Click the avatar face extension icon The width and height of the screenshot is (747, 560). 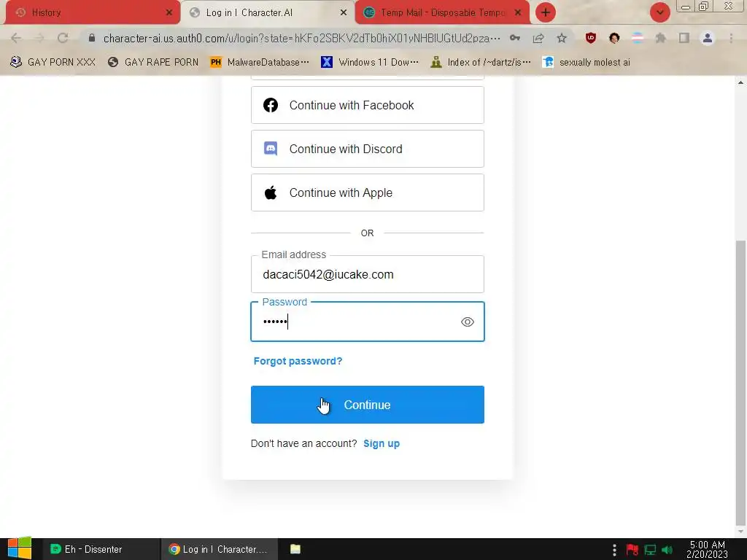coord(614,38)
